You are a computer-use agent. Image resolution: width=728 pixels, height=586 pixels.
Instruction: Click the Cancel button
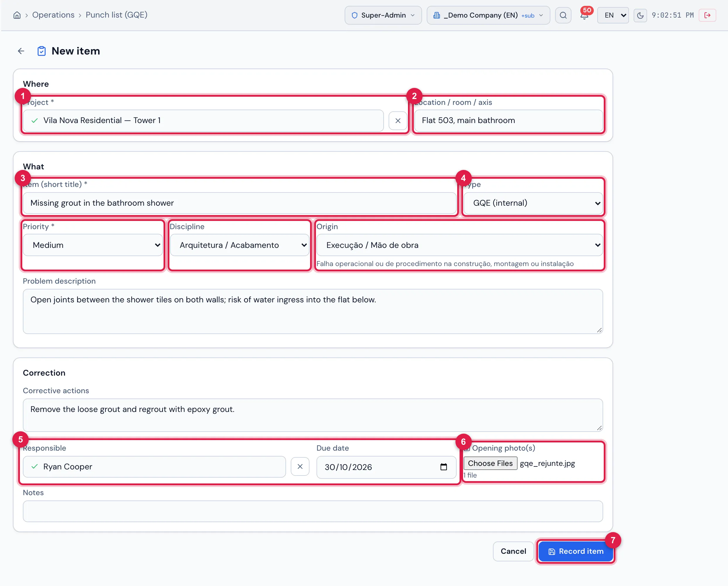[513, 551]
